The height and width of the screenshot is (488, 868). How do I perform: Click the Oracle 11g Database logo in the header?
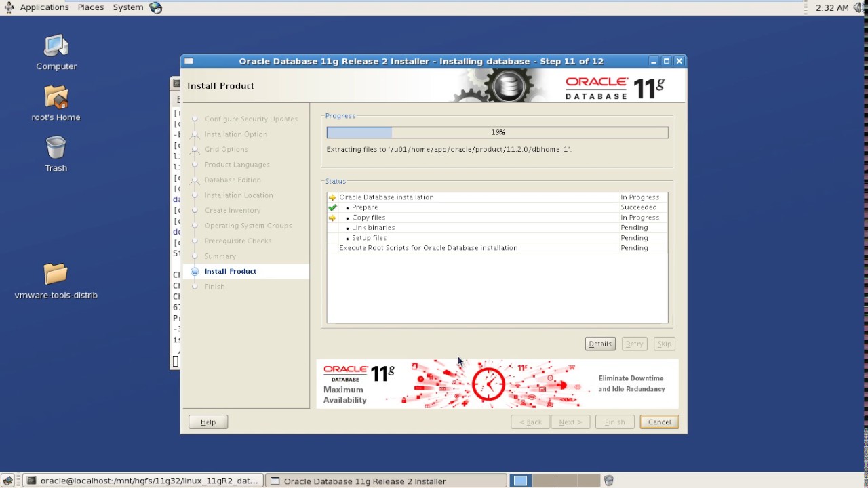click(616, 88)
